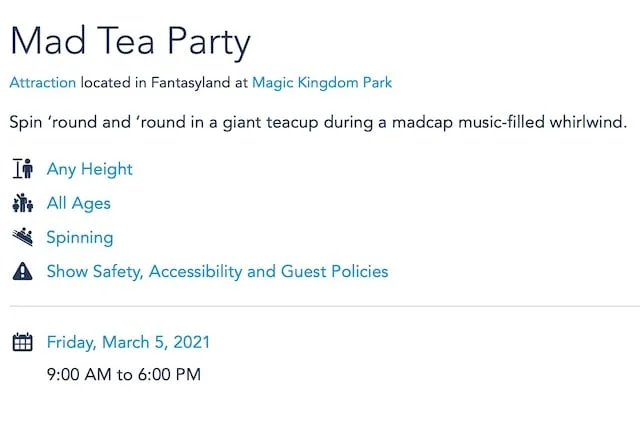Select the Spinning thrill type link
The width and height of the screenshot is (640, 439).
(80, 238)
